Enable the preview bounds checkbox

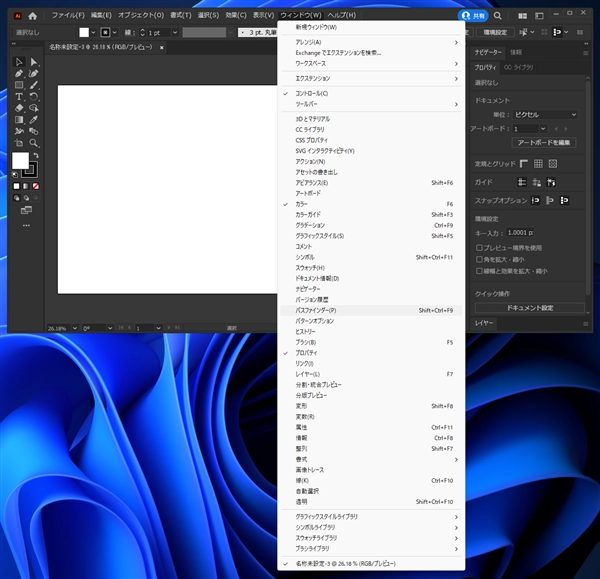coord(479,248)
